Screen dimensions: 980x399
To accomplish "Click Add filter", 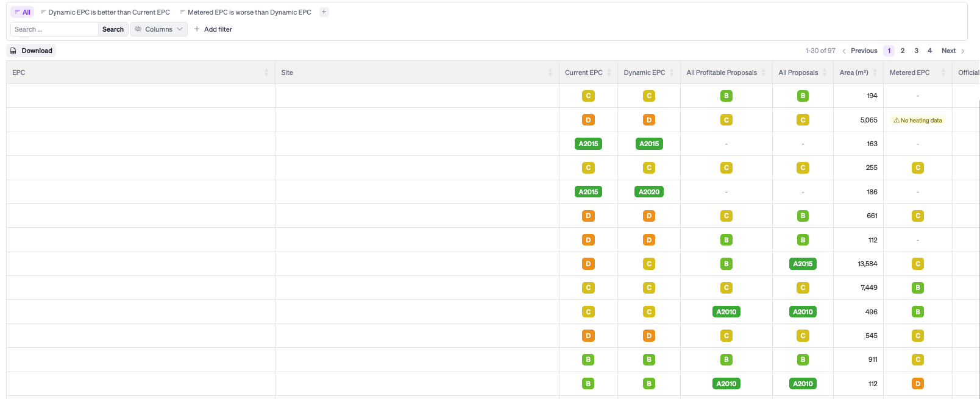I will (213, 29).
